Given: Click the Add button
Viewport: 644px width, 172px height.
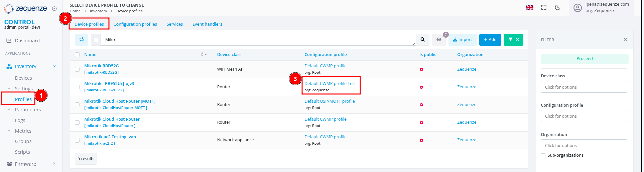Looking at the screenshot, I should (x=490, y=40).
